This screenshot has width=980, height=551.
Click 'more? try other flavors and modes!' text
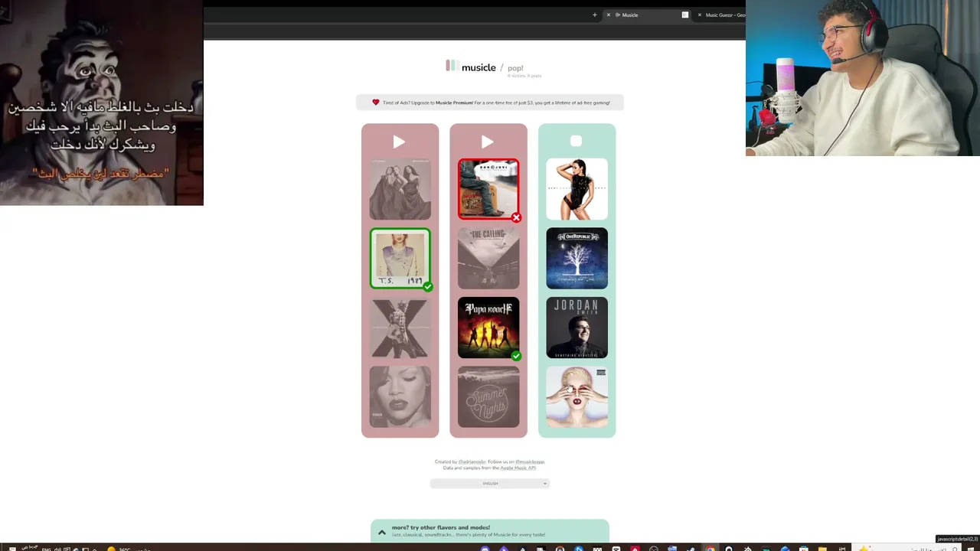(x=440, y=527)
